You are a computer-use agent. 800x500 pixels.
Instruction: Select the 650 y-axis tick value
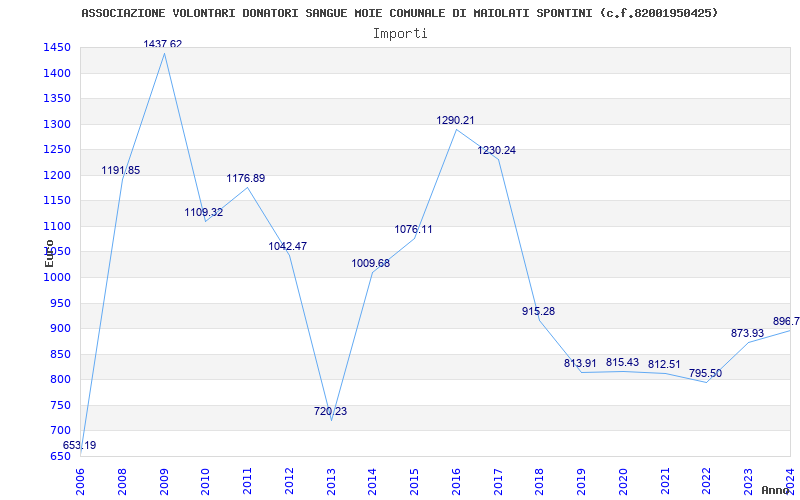(x=60, y=457)
